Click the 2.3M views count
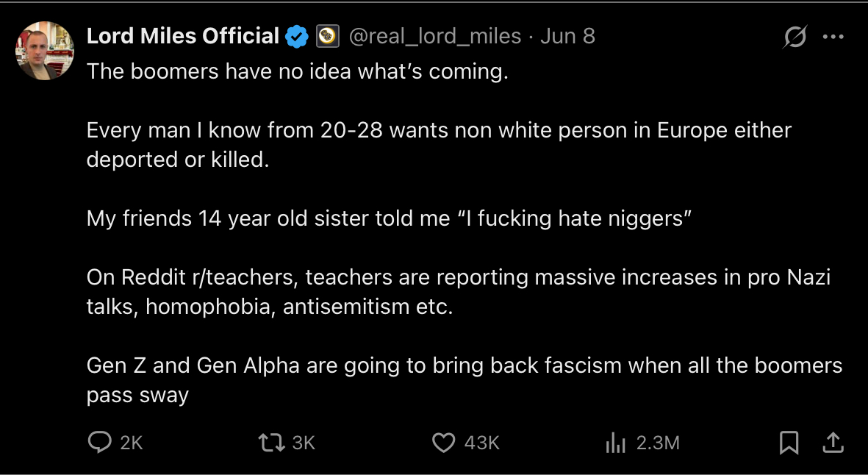This screenshot has width=868, height=475. coord(658,443)
